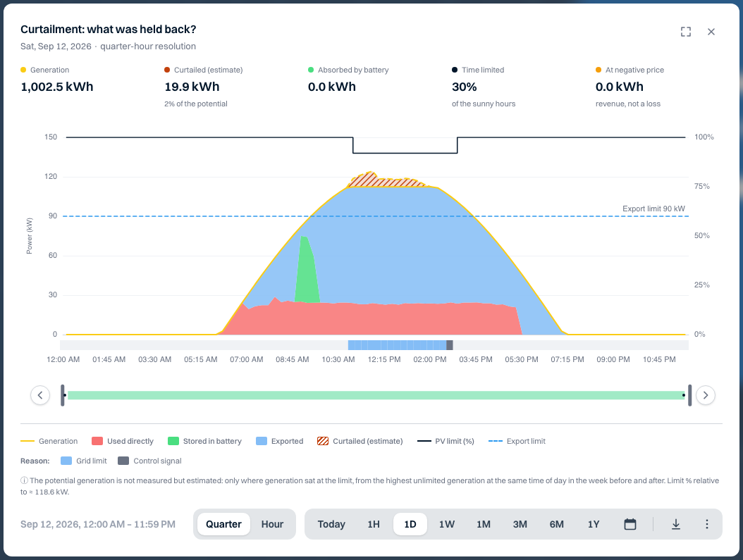Open the calendar date picker
This screenshot has height=560, width=743.
click(630, 524)
